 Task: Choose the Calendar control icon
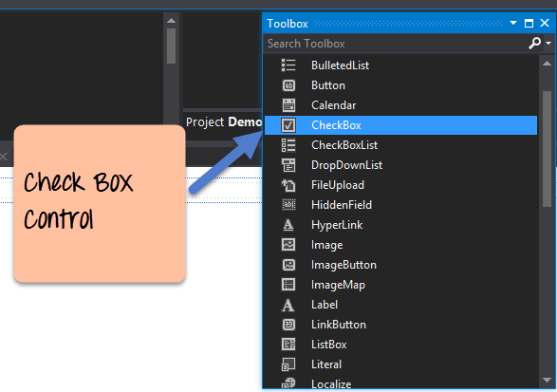tap(288, 105)
